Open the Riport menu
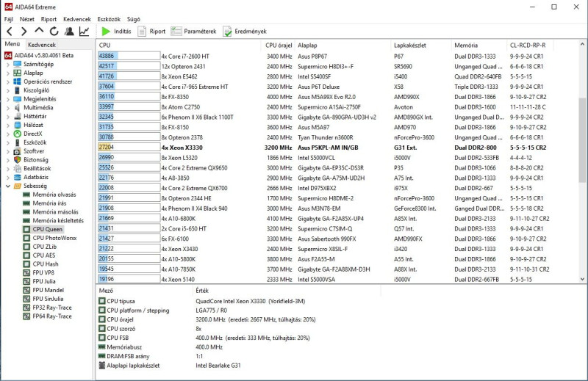This screenshot has height=381, width=588. pos(49,19)
